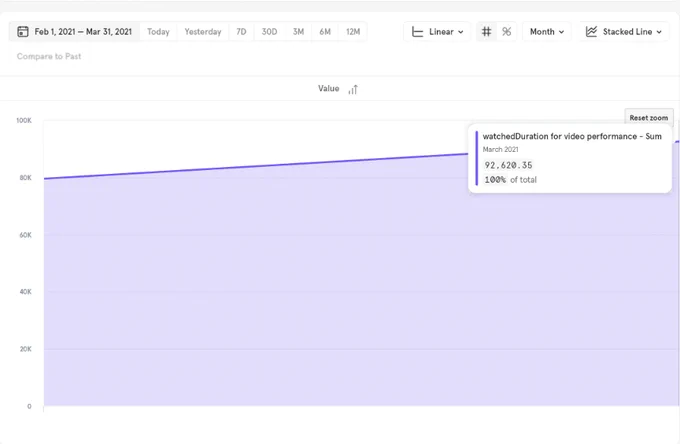Click the 60K y-axis label
This screenshot has width=680, height=444.
pos(25,235)
